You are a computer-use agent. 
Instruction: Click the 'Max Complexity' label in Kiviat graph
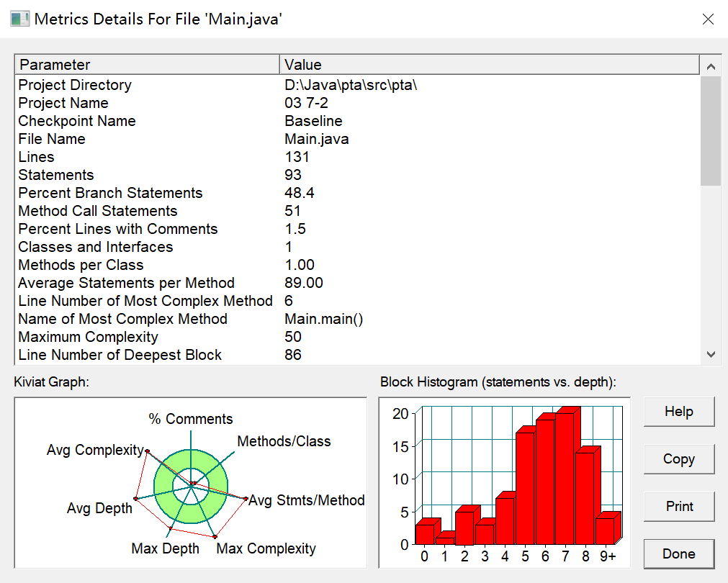266,548
